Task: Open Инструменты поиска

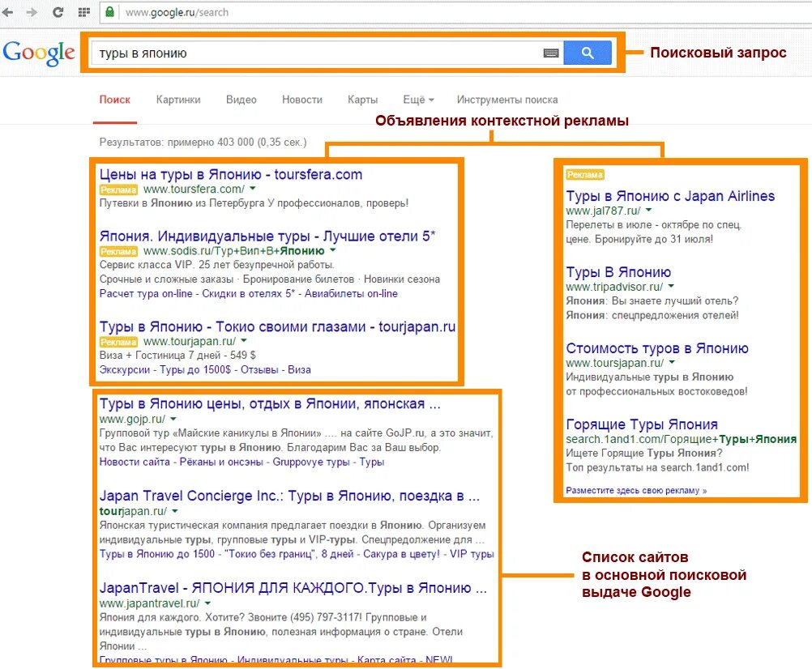Action: (x=507, y=100)
